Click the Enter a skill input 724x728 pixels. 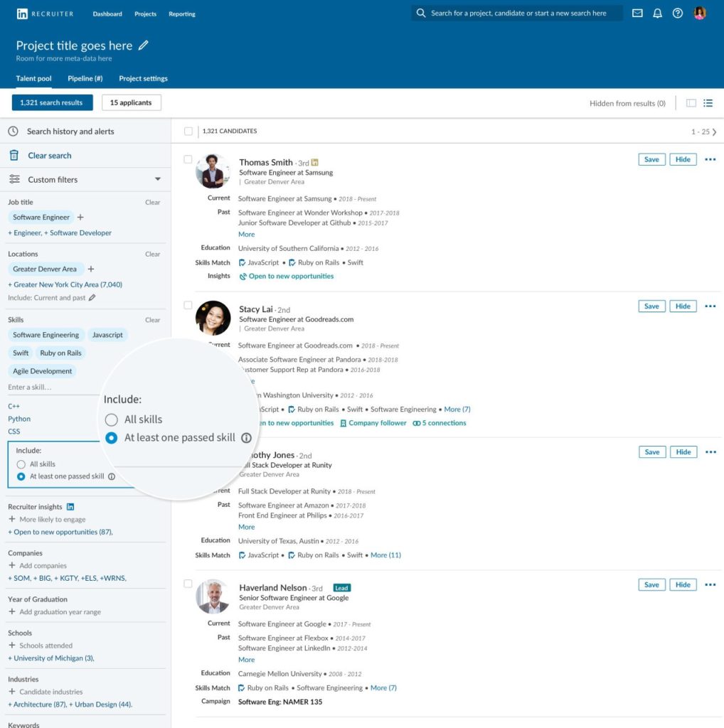(x=53, y=387)
